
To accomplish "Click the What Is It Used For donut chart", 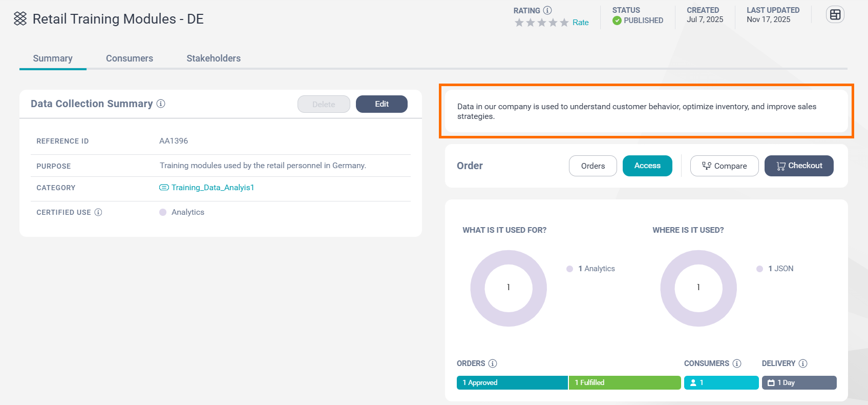I will (509, 288).
